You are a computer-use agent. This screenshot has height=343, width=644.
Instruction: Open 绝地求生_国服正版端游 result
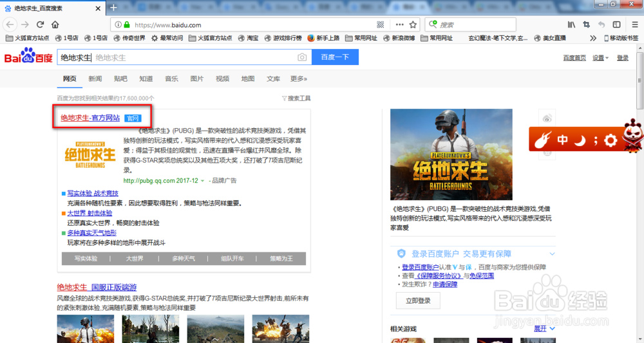point(97,287)
